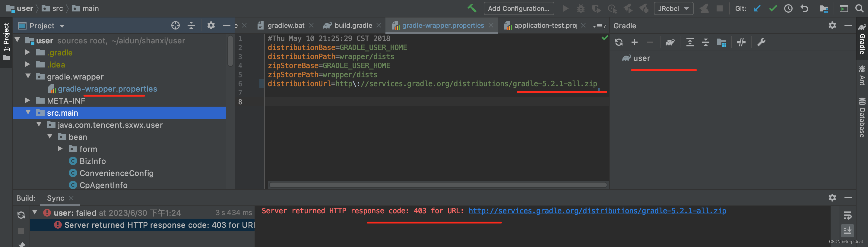This screenshot has width=868, height=247.
Task: Expand the form package
Action: click(x=60, y=149)
